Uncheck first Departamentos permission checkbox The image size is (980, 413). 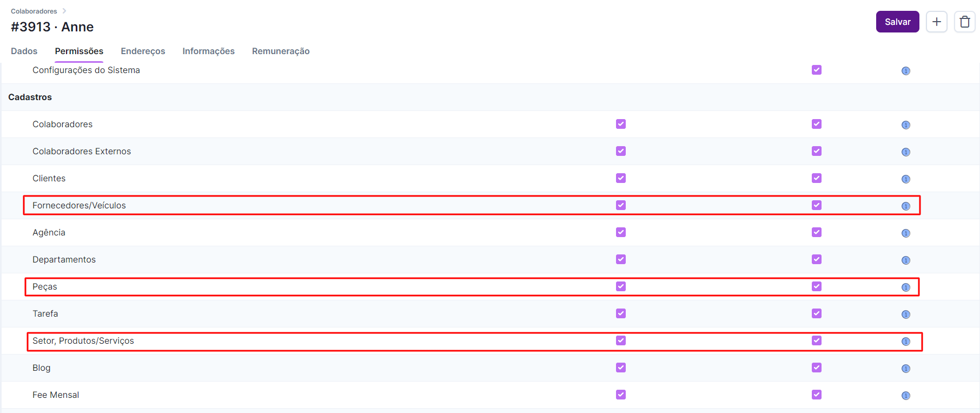click(x=620, y=259)
